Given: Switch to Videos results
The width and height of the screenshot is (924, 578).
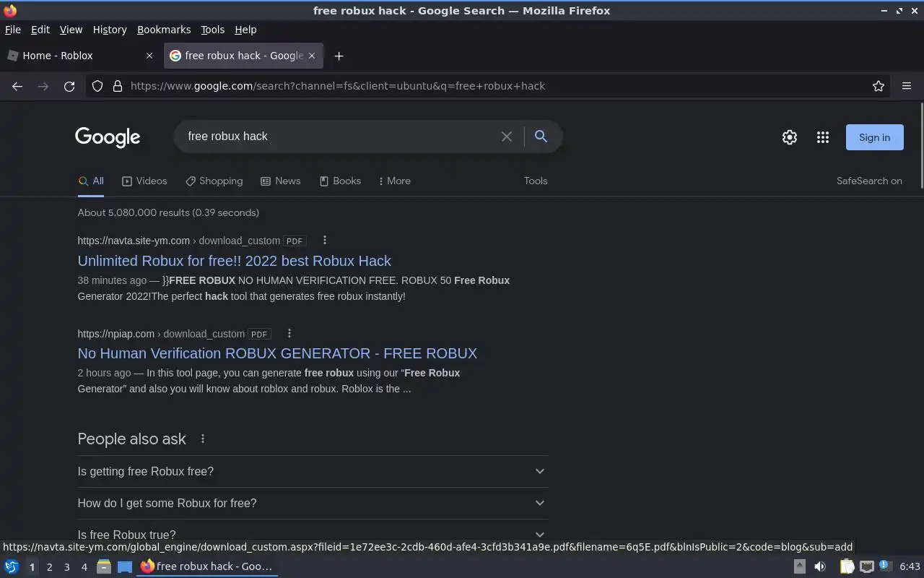Looking at the screenshot, I should tap(144, 181).
